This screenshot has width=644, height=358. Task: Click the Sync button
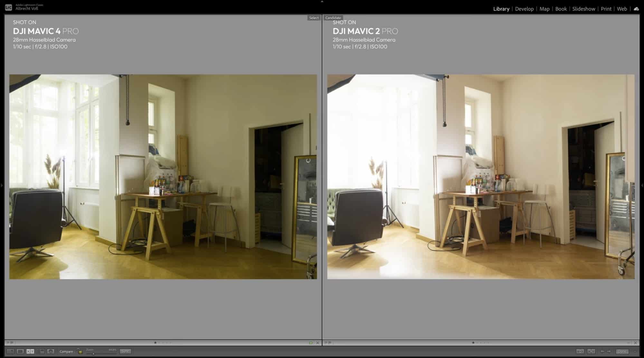click(x=125, y=351)
